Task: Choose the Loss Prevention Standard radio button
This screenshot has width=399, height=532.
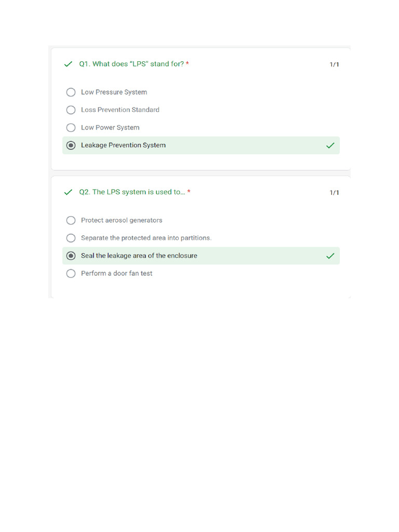Action: point(71,110)
